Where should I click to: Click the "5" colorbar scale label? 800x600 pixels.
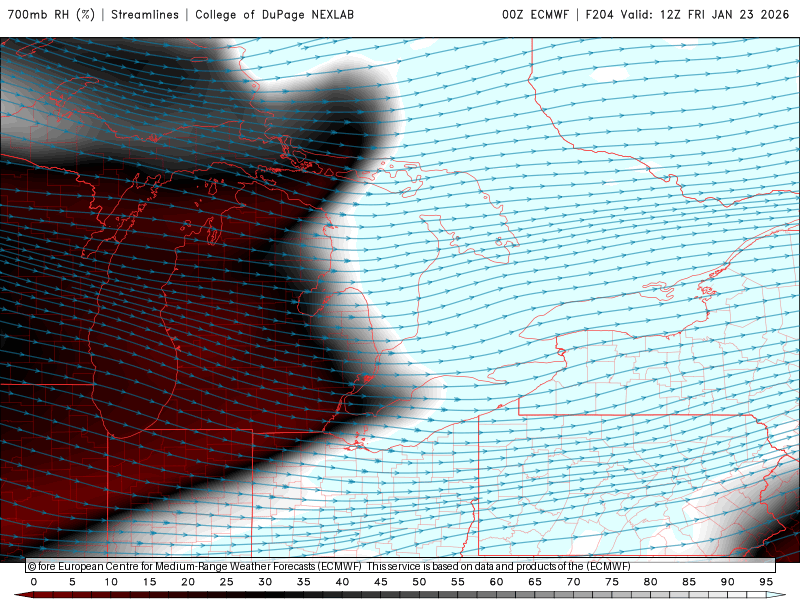click(x=72, y=582)
